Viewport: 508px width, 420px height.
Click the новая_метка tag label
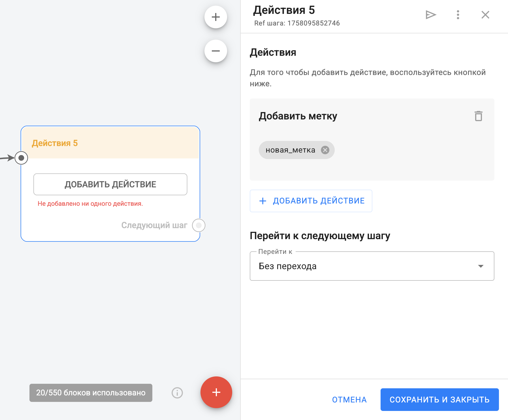[x=290, y=150]
